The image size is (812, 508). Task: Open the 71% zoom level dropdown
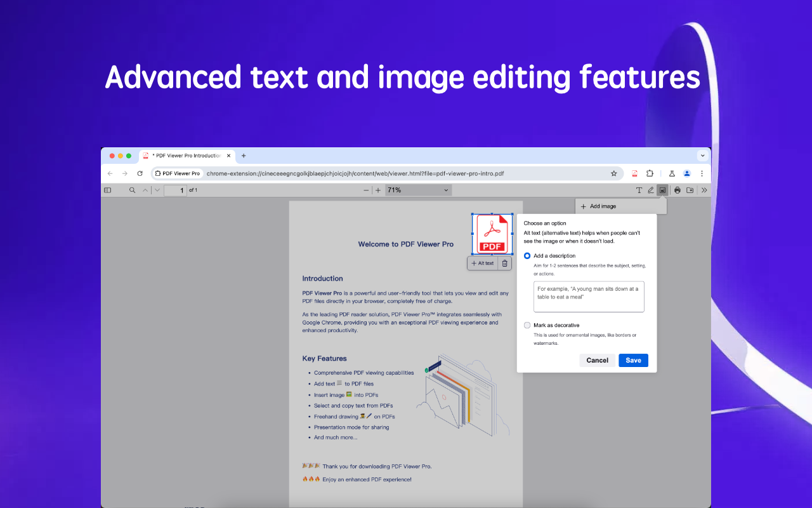(418, 190)
